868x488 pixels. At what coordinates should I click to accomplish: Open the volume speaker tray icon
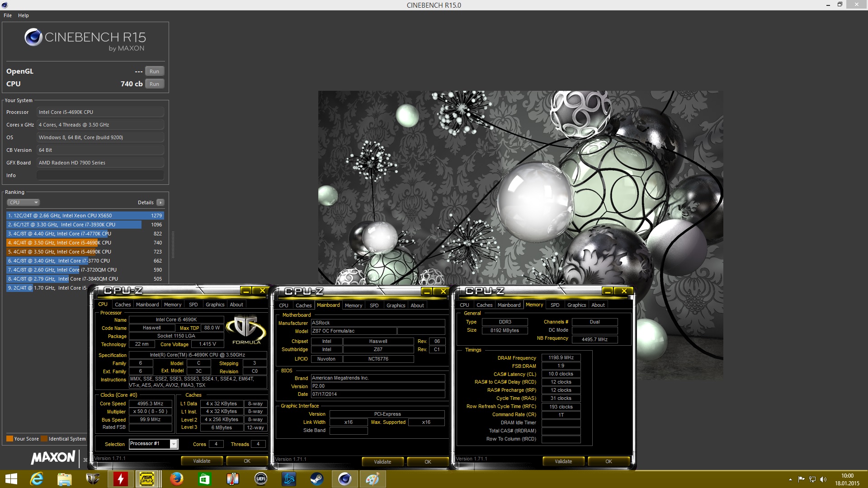click(x=823, y=479)
